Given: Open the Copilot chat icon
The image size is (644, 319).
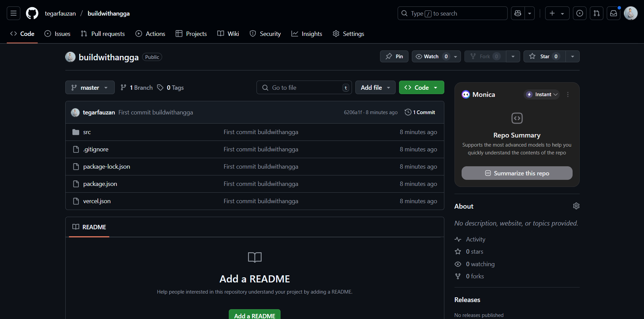Looking at the screenshot, I should point(517,13).
